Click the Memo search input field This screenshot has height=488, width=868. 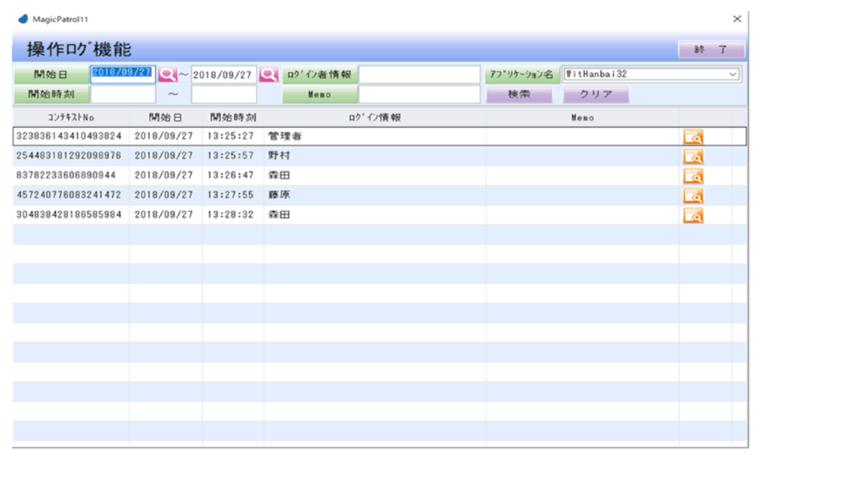point(420,94)
